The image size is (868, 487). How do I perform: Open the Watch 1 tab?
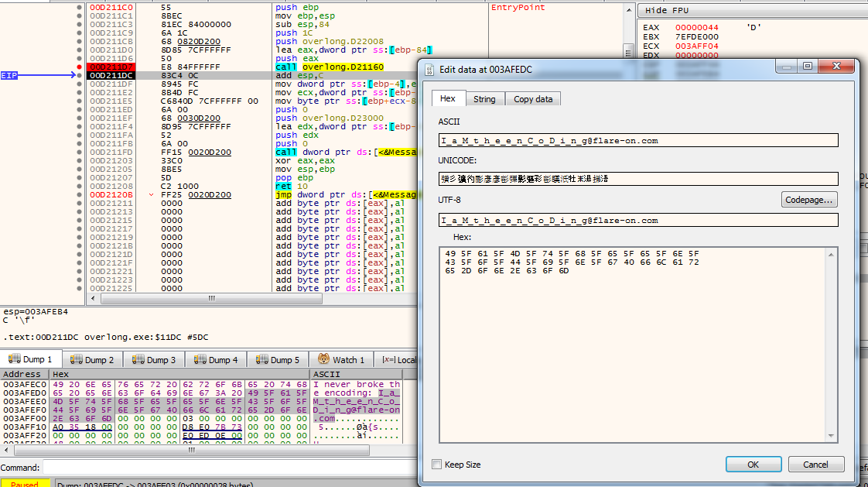(342, 359)
